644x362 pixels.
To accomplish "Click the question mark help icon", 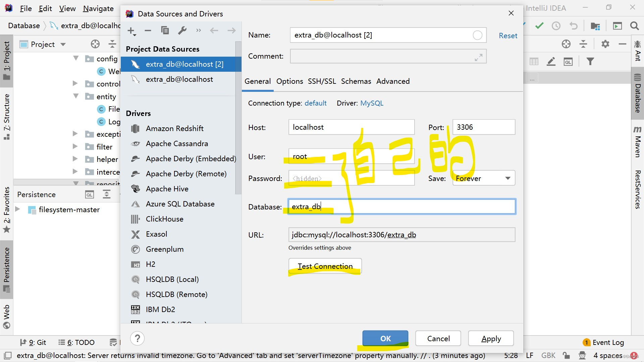I will pos(138,338).
